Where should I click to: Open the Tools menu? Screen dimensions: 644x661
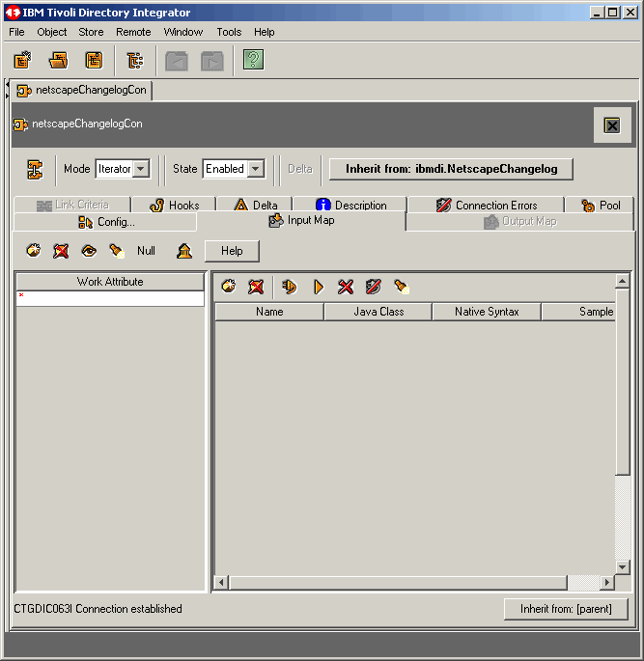pyautogui.click(x=229, y=32)
